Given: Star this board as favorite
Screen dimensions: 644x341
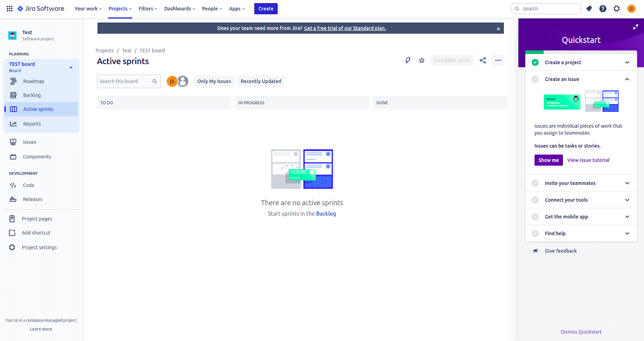Looking at the screenshot, I should (x=422, y=60).
